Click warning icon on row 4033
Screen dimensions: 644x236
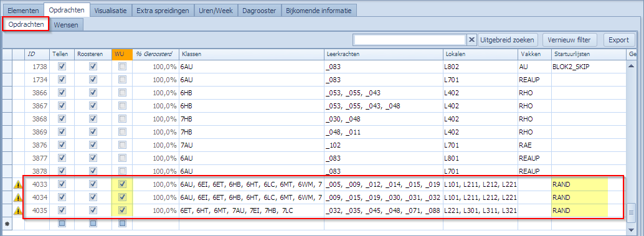18,185
